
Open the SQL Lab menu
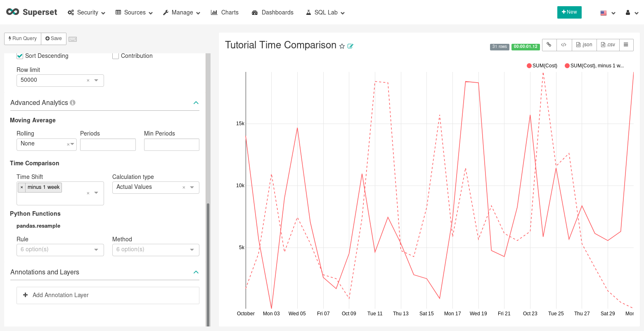[325, 12]
